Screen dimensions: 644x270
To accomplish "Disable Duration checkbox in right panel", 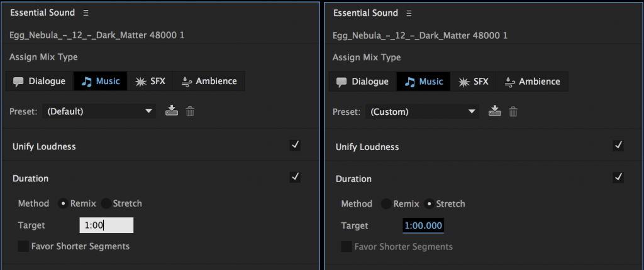I will coord(618,178).
